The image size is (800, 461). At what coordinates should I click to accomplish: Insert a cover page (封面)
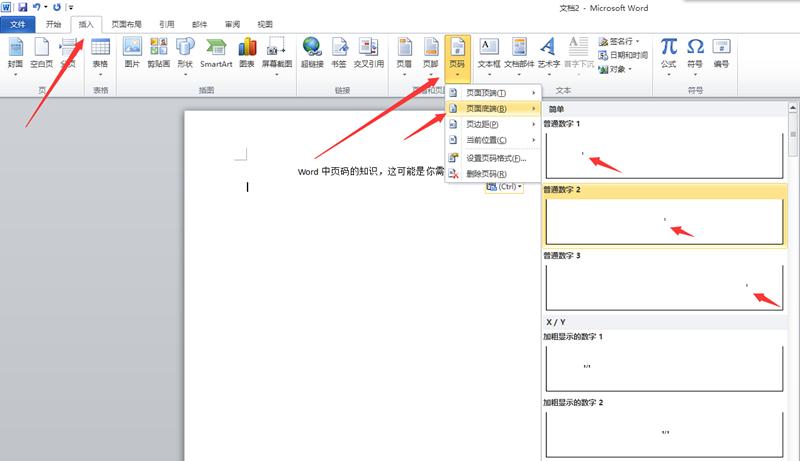coord(15,55)
